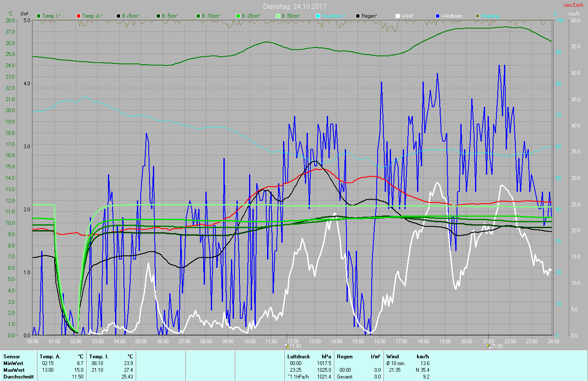The height and width of the screenshot is (381, 588).
Task: Toggle the B -10cm series label
Action: 211,16
